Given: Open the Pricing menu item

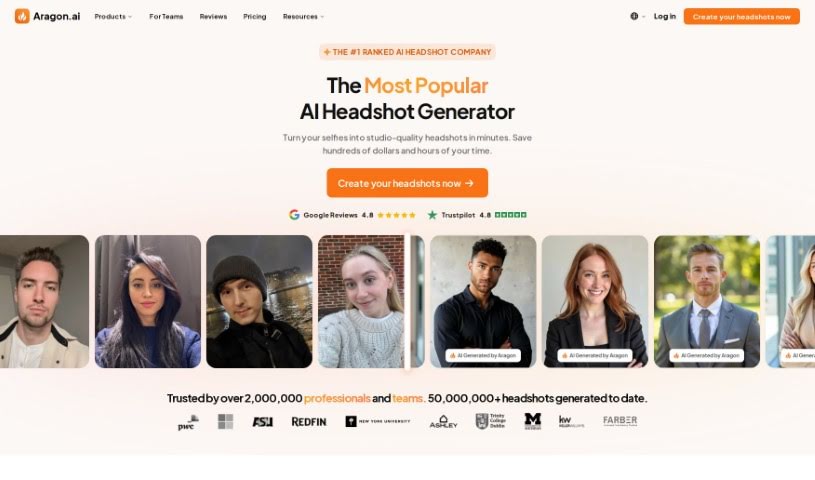Looking at the screenshot, I should tap(255, 17).
